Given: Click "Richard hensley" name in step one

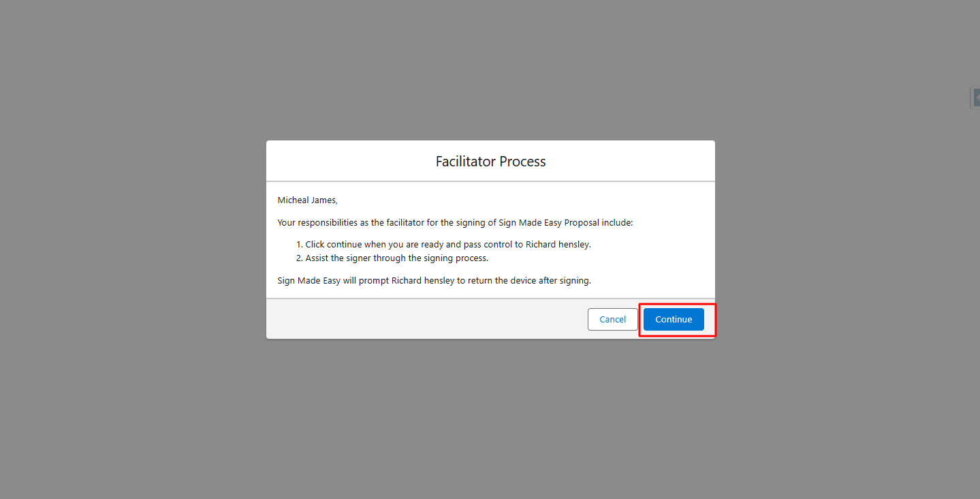Looking at the screenshot, I should click(557, 245).
